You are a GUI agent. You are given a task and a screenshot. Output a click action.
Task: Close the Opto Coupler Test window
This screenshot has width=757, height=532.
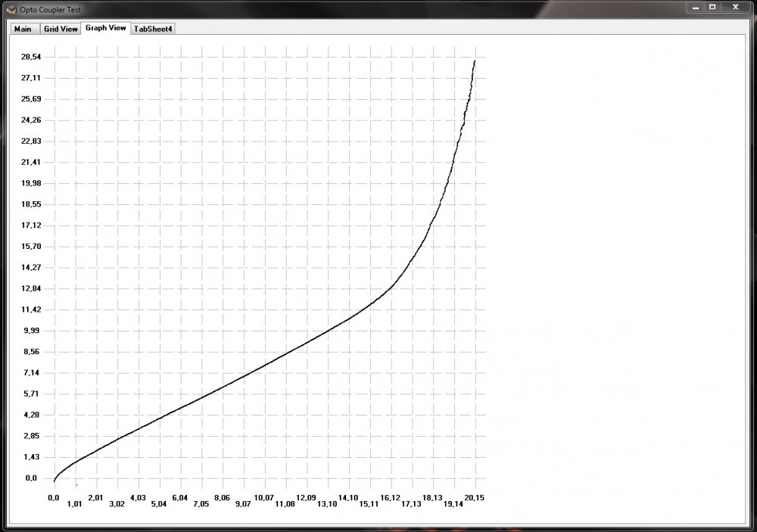[x=736, y=7]
